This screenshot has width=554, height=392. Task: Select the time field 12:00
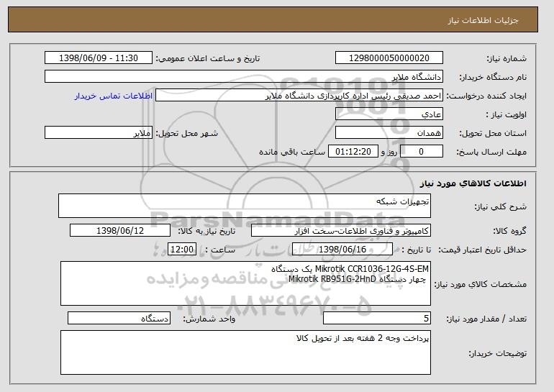coord(182,250)
